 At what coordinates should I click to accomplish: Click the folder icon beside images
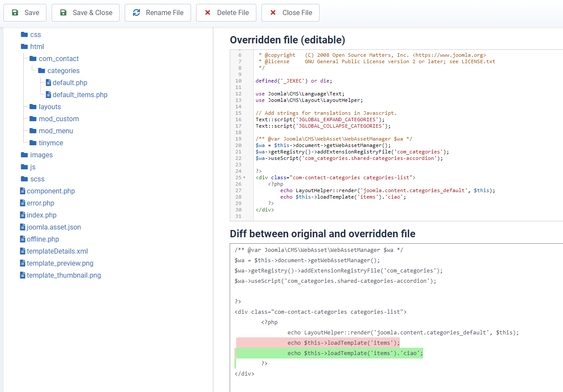(x=24, y=155)
